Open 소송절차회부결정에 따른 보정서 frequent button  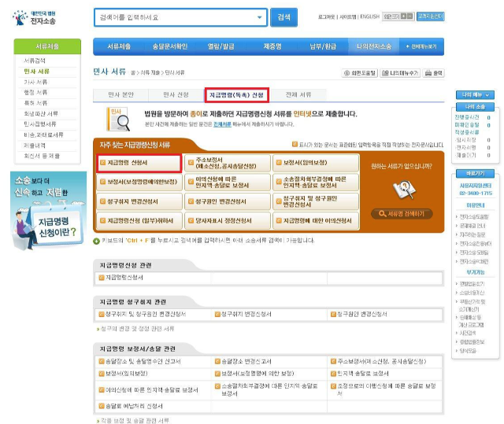coord(316,182)
